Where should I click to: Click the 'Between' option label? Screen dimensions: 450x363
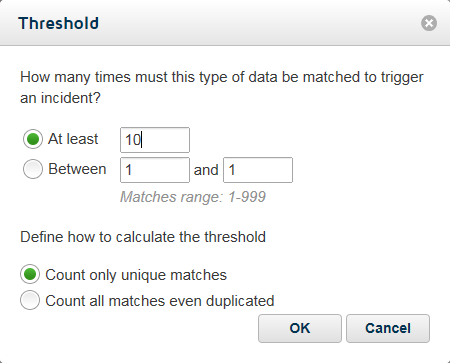(77, 169)
